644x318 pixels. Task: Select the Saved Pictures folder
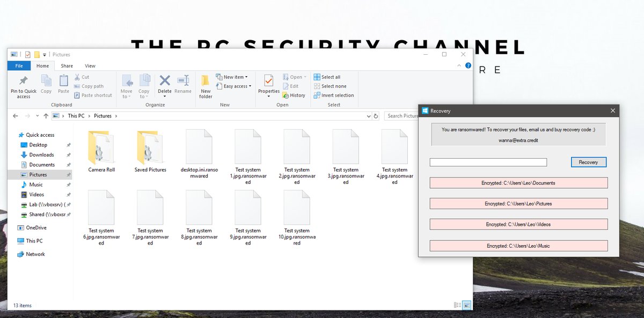pyautogui.click(x=150, y=152)
